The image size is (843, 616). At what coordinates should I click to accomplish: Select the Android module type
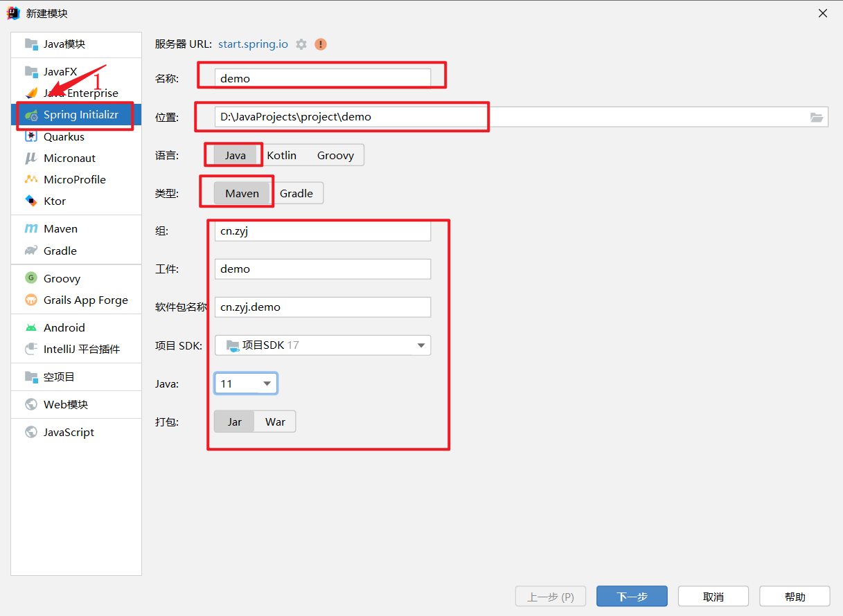[64, 327]
